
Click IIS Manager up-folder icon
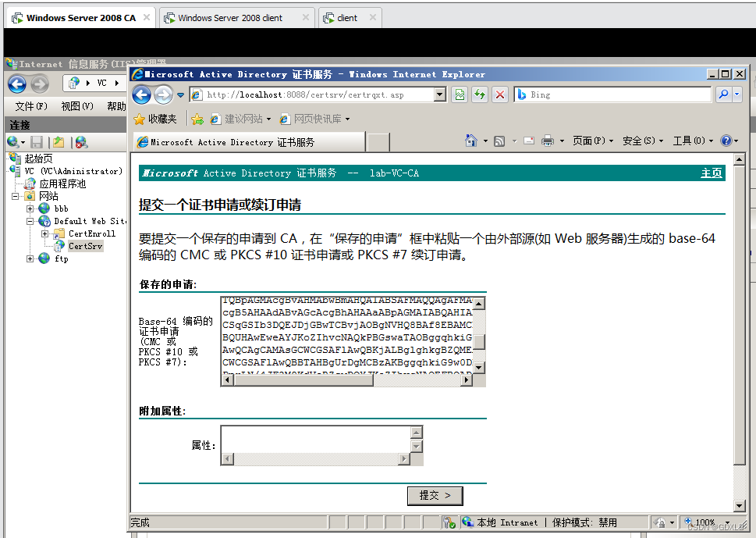59,142
